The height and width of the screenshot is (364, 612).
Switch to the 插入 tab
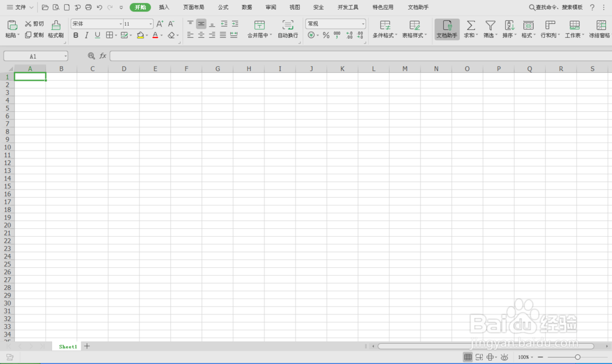(x=164, y=7)
